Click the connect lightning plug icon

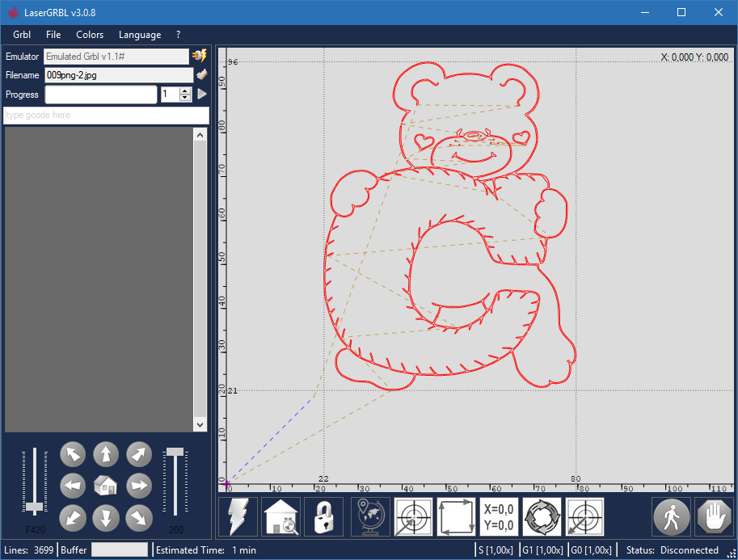pos(200,56)
